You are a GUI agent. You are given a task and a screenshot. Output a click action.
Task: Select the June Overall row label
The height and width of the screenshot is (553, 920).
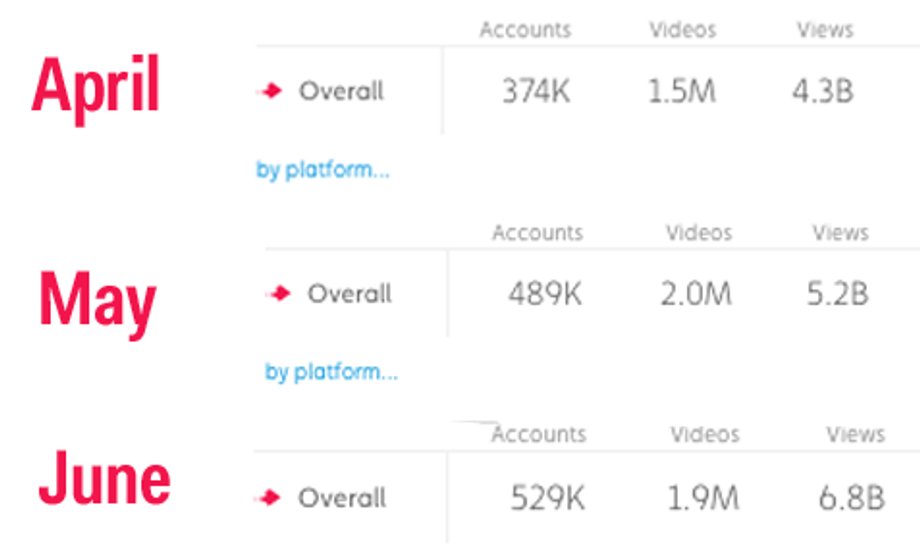click(x=342, y=498)
